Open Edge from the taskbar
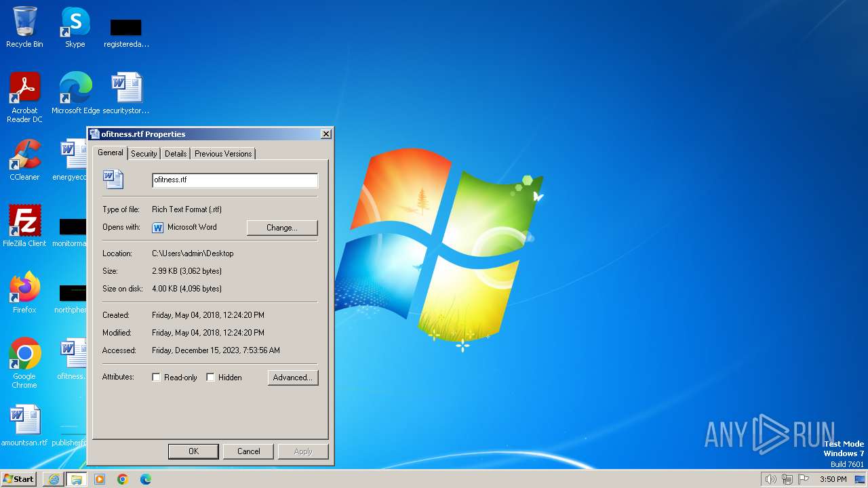Screen dimensions: 868x488 [146, 479]
